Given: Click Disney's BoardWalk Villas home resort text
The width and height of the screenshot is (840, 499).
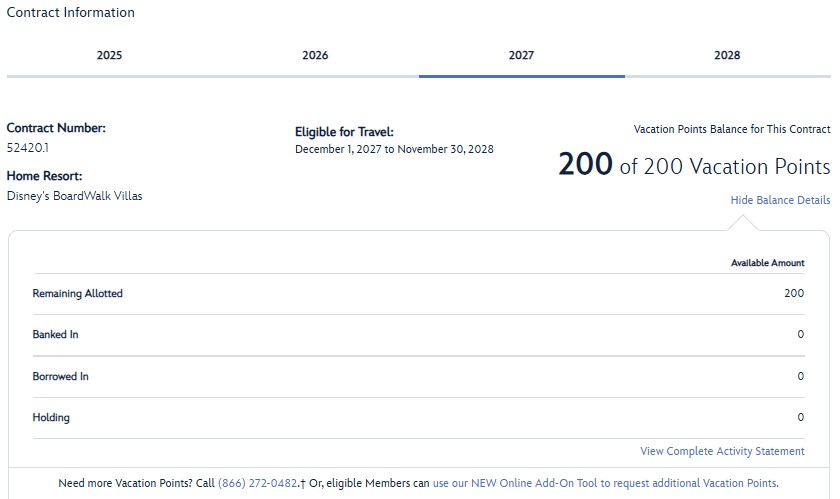Looking at the screenshot, I should 75,196.
